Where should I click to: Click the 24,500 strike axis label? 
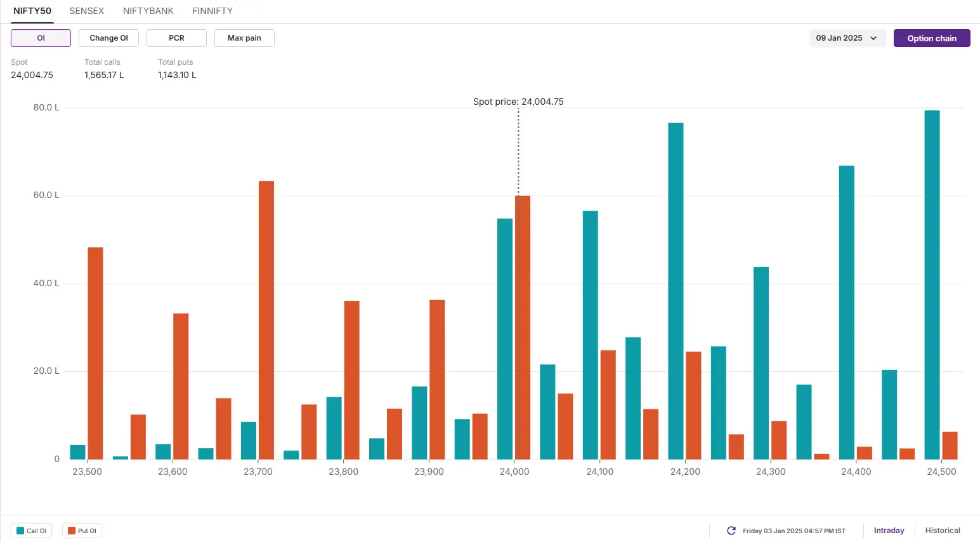[941, 472]
